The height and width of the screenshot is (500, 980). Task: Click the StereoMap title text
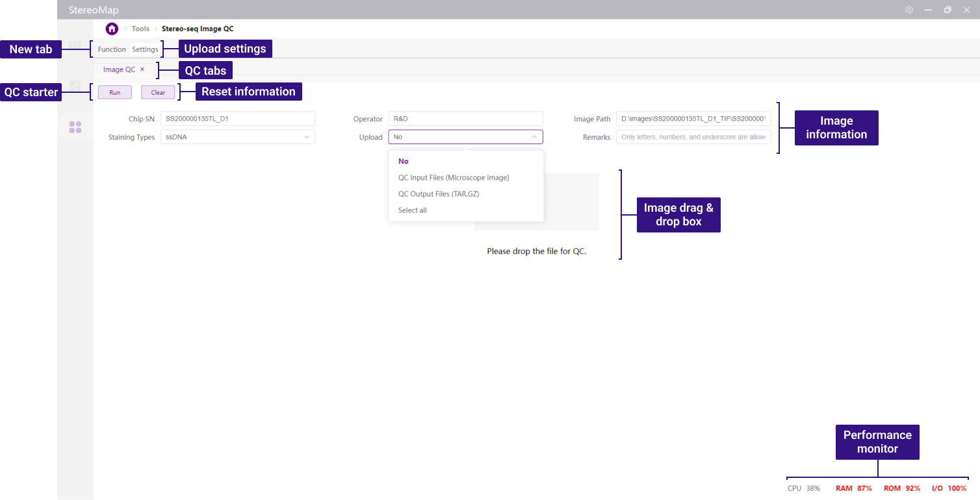[x=94, y=10]
